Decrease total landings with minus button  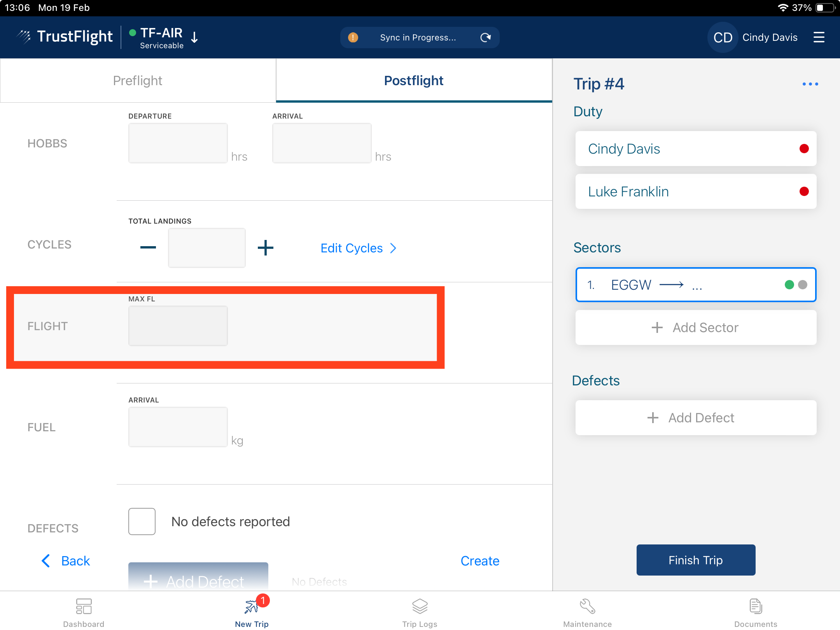[x=148, y=248]
